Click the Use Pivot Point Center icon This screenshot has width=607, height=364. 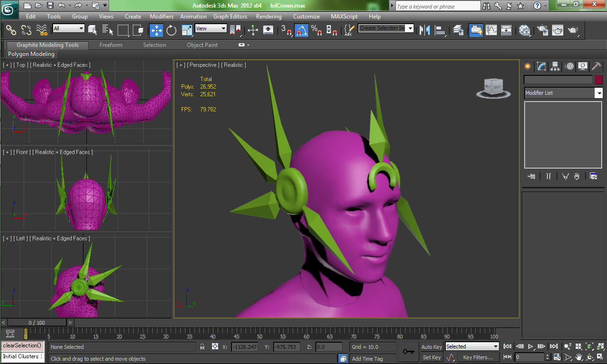(235, 30)
